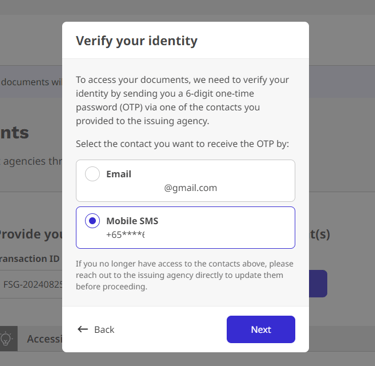Image resolution: width=375 pixels, height=366 pixels.
Task: Expand the Accessibility section behind the dialog
Action: point(44,339)
